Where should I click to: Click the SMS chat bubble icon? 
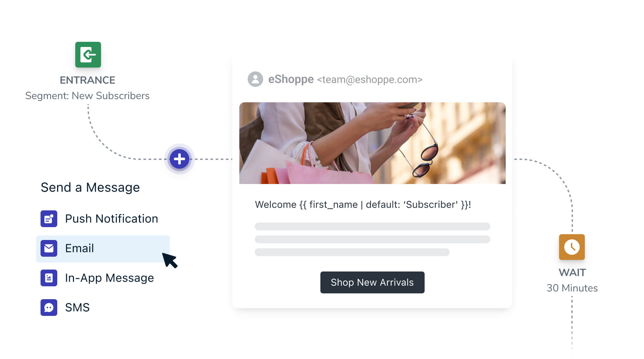click(49, 308)
